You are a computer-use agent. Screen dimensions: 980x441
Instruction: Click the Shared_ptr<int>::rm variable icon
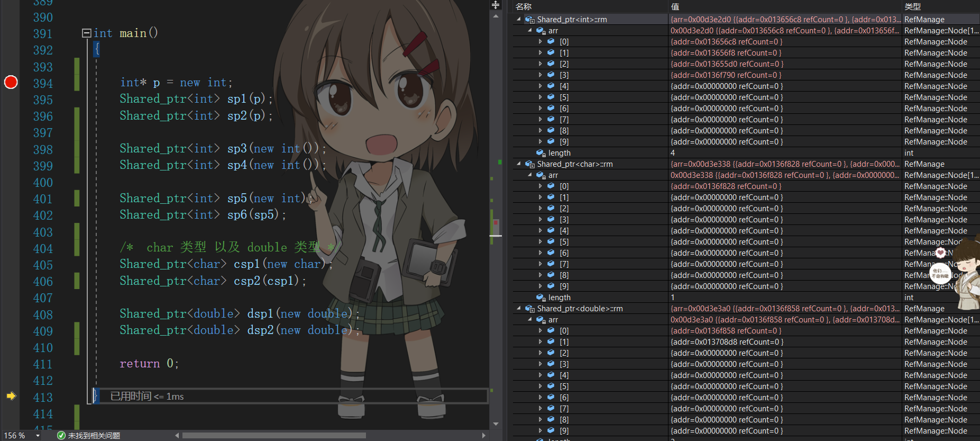point(529,20)
